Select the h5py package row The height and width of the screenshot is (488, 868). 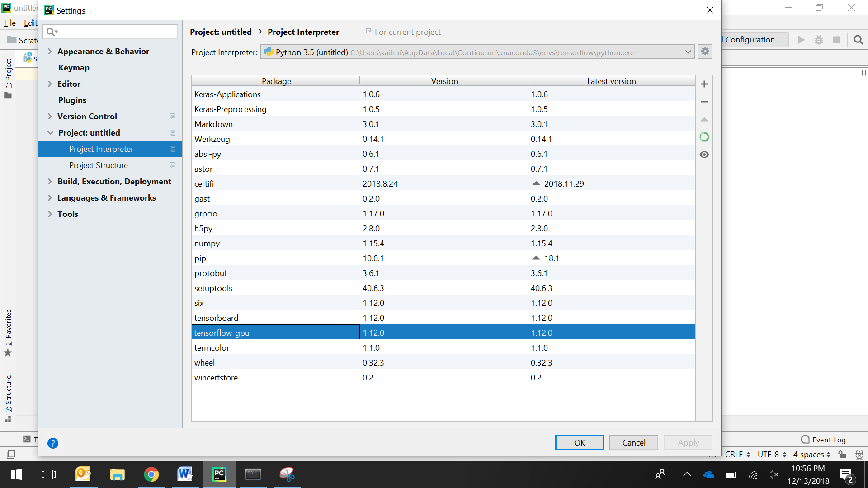(443, 229)
